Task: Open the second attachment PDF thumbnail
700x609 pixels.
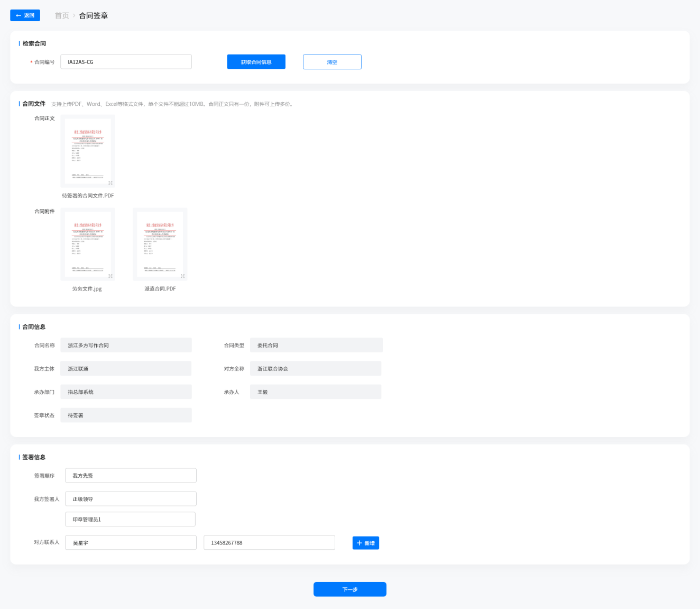Action: point(160,244)
